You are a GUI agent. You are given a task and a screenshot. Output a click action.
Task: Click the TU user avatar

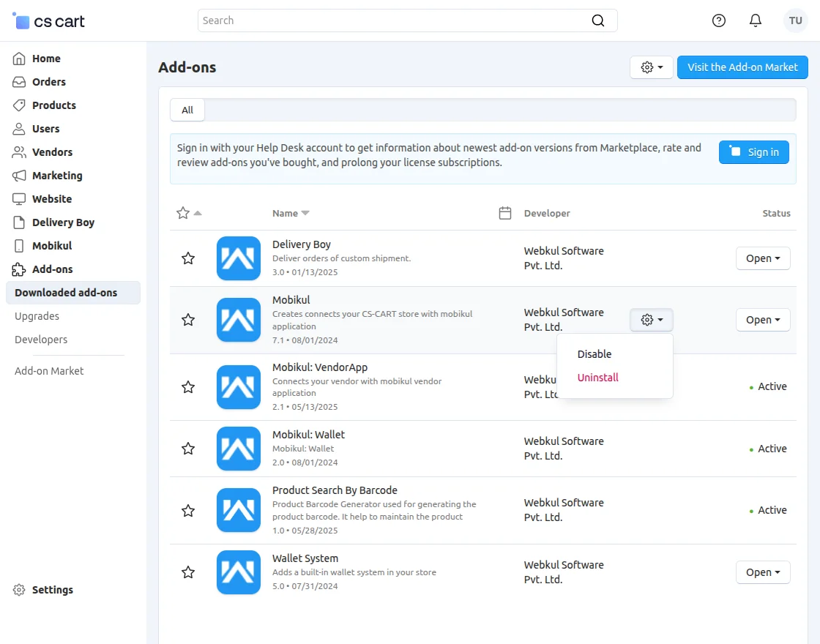pyautogui.click(x=796, y=20)
